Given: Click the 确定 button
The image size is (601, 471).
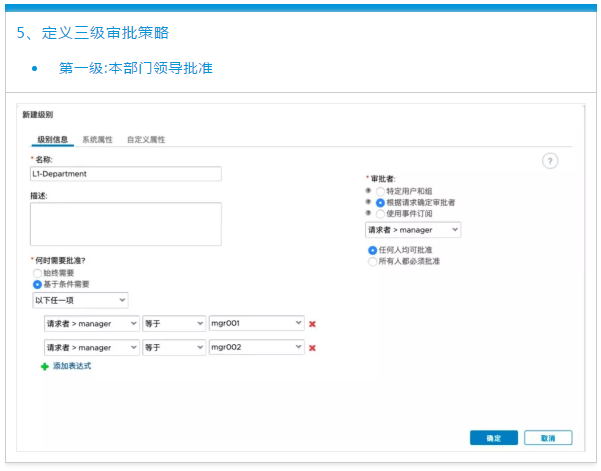Looking at the screenshot, I should point(493,438).
